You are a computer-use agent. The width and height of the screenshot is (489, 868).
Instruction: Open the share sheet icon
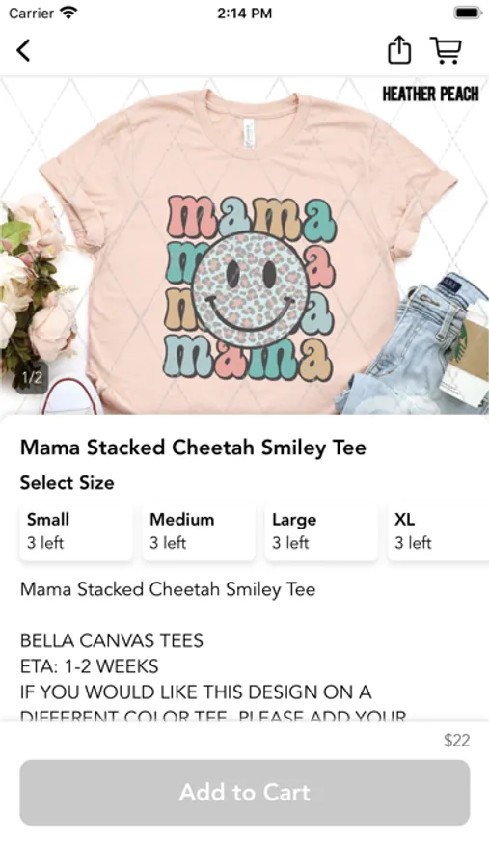tap(398, 50)
